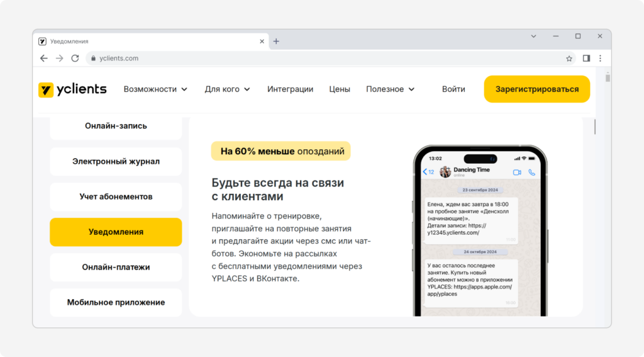Click the tab search chevron in the title bar
The width and height of the screenshot is (644, 357).
[x=533, y=36]
